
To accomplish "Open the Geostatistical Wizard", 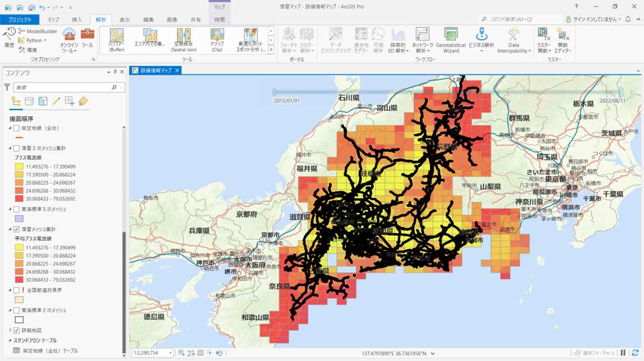I will tap(450, 40).
